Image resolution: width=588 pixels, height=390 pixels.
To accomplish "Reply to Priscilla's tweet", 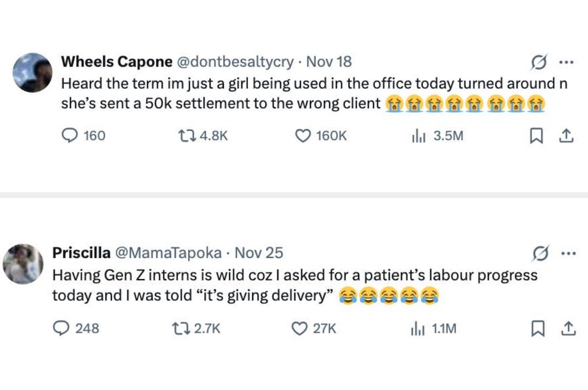I will pos(60,328).
